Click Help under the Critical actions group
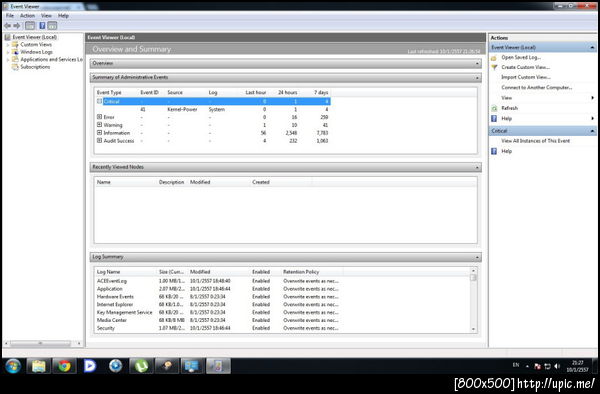This screenshot has width=600, height=394. [x=506, y=151]
